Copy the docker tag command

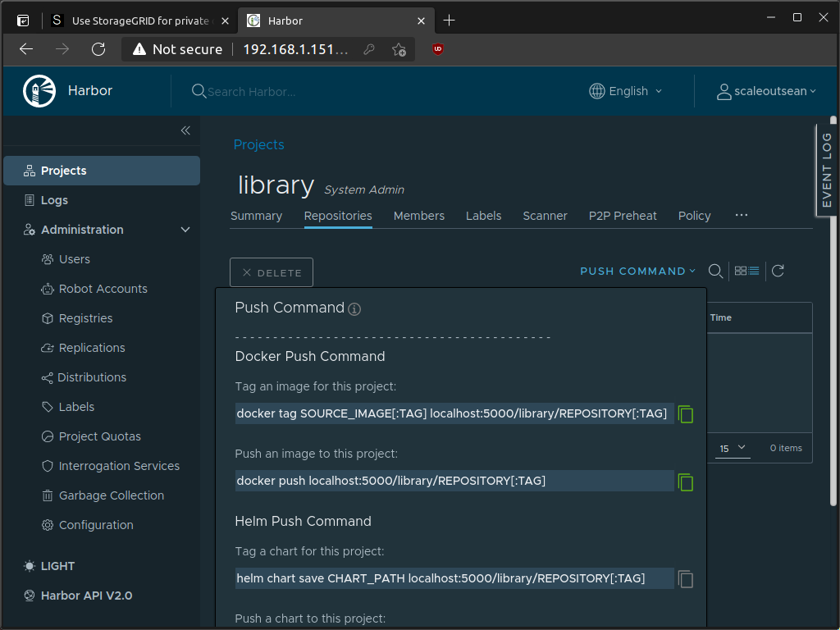686,414
